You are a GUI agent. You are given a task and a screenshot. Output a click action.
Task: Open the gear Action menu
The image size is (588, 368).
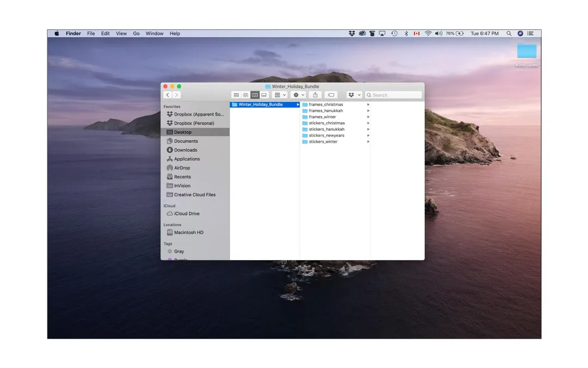click(x=298, y=95)
